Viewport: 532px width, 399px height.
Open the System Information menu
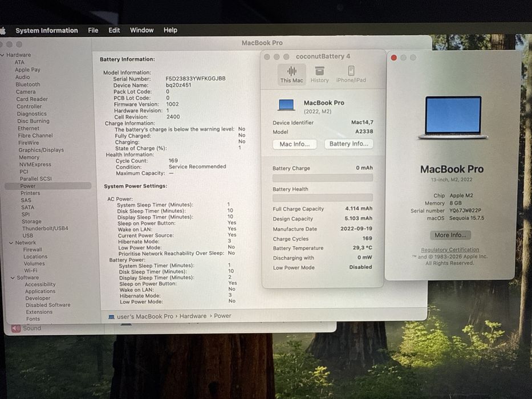[x=47, y=31]
